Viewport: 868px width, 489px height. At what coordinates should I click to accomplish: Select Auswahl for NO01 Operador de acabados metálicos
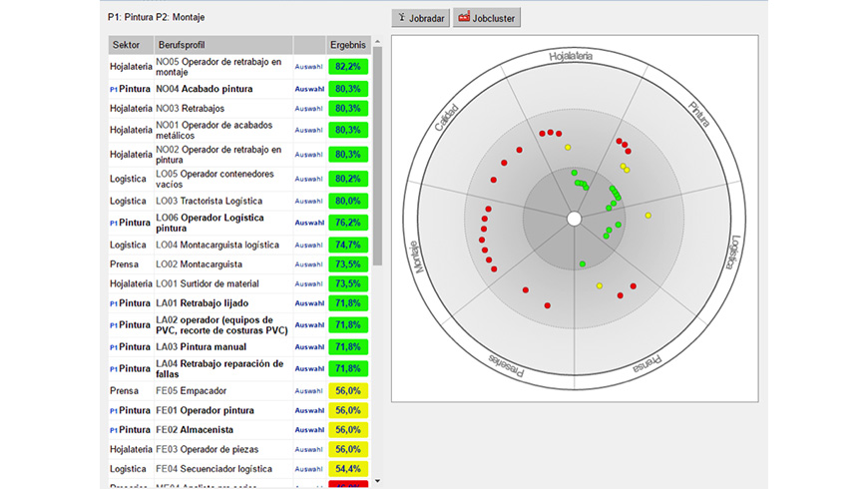pyautogui.click(x=309, y=130)
